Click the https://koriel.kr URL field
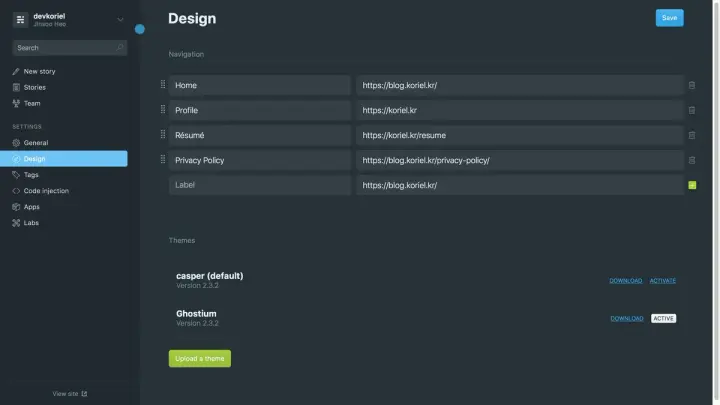The width and height of the screenshot is (720, 405). coord(520,110)
